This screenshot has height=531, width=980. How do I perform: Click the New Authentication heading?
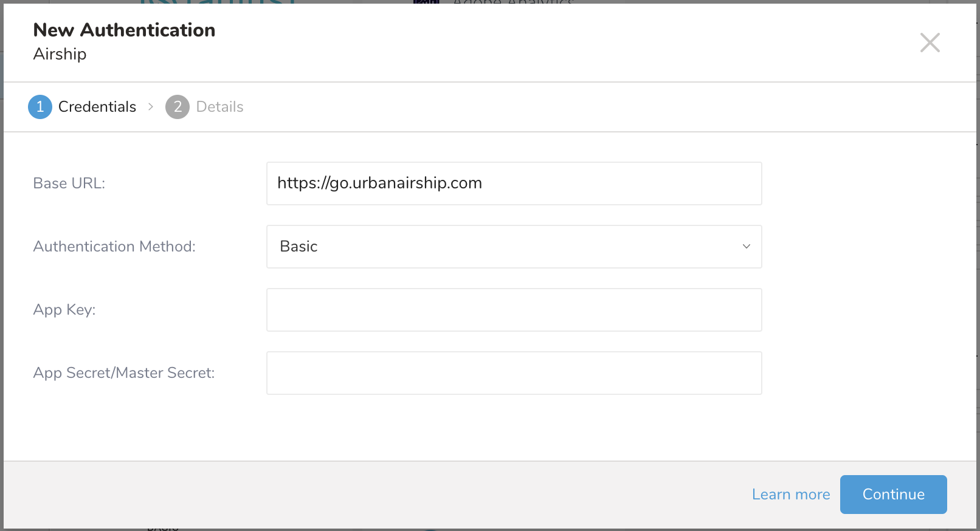pyautogui.click(x=124, y=30)
